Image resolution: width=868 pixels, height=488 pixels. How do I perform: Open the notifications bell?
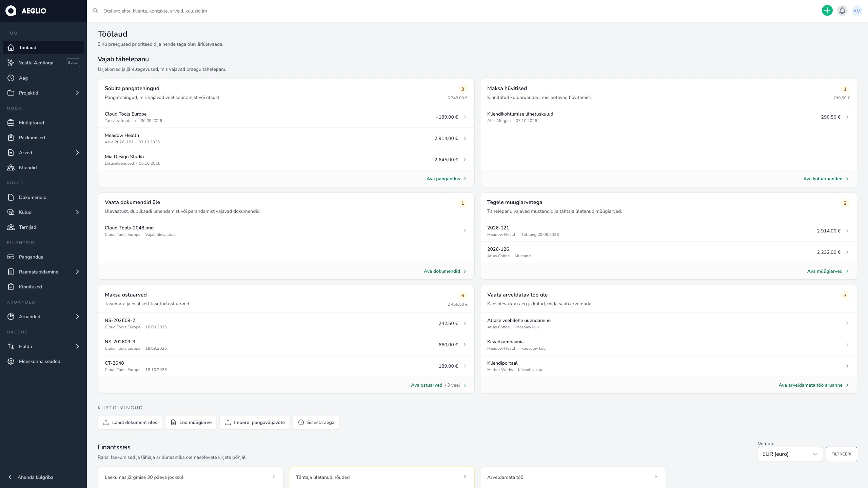pos(842,11)
